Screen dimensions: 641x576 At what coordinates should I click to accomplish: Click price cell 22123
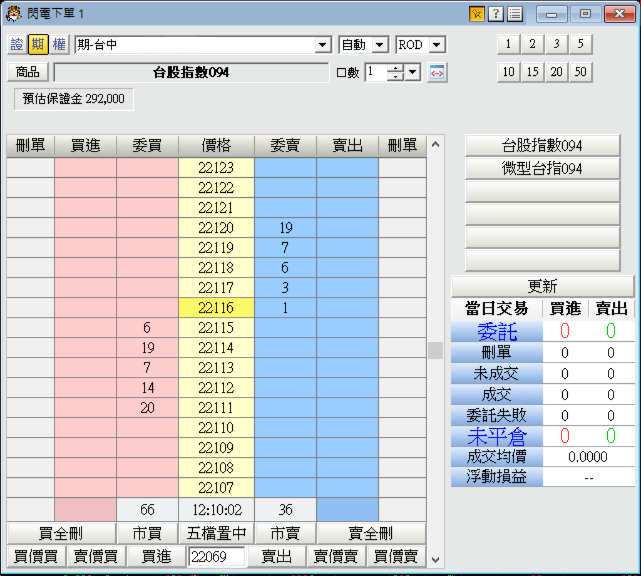pyautogui.click(x=216, y=168)
